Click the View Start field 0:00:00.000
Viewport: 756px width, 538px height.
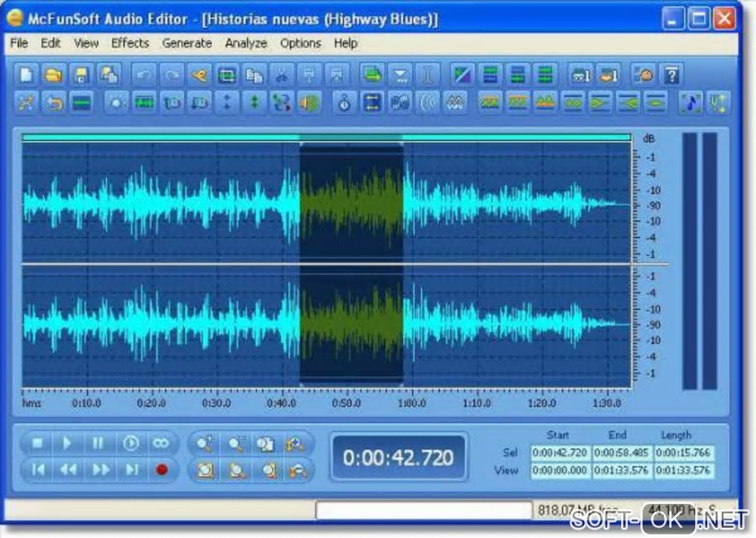[x=560, y=470]
